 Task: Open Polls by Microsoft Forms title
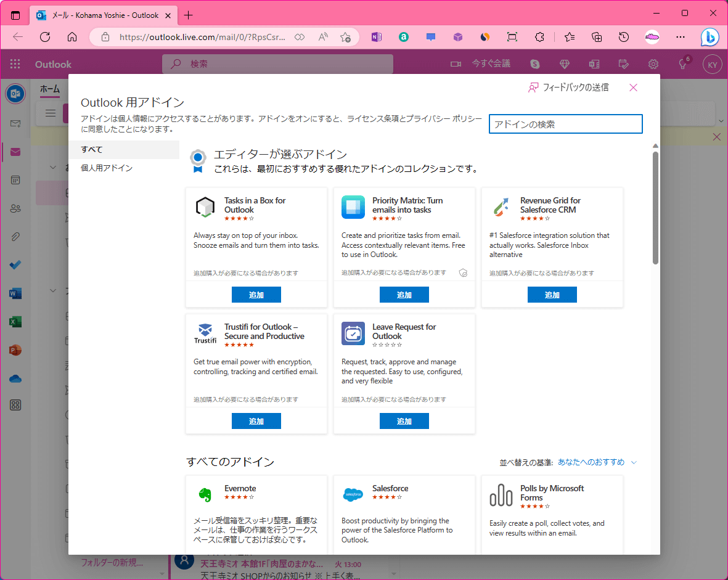click(552, 492)
